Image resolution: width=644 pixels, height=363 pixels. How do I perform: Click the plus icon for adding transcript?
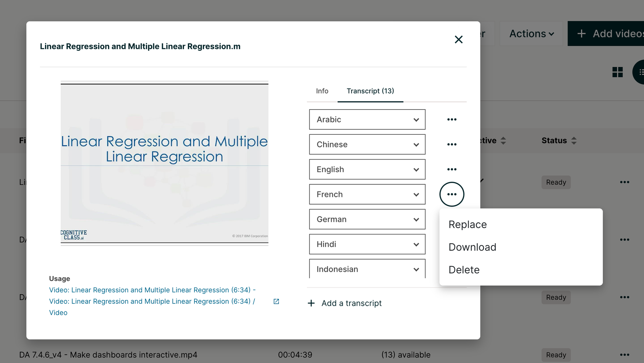click(x=311, y=303)
